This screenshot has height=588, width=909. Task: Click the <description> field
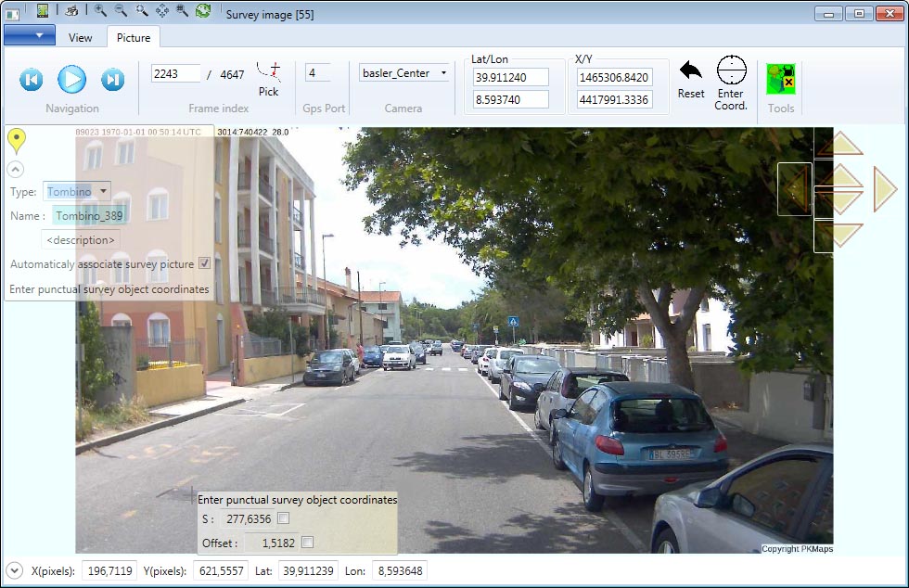pos(81,239)
